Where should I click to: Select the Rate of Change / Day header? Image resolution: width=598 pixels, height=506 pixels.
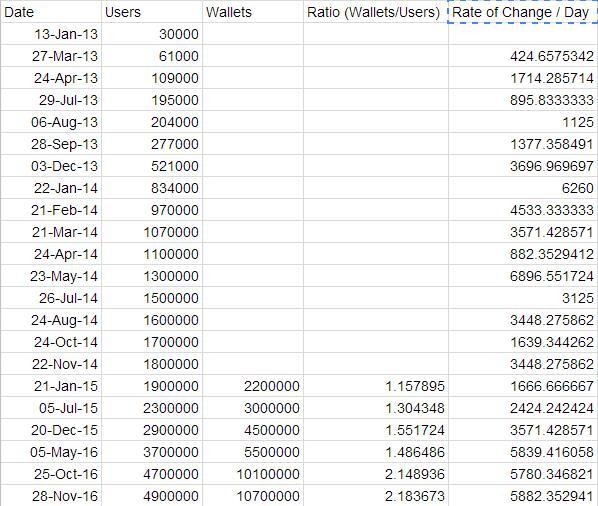tap(522, 12)
